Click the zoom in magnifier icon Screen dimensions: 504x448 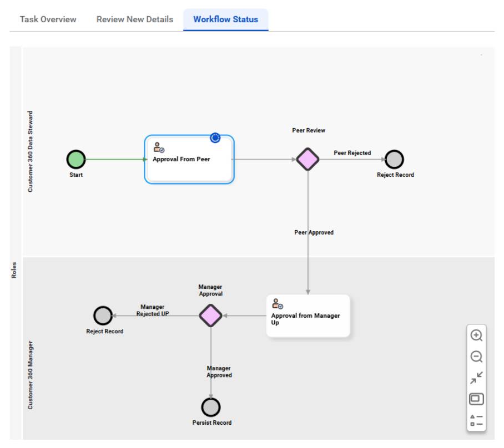[476, 335]
